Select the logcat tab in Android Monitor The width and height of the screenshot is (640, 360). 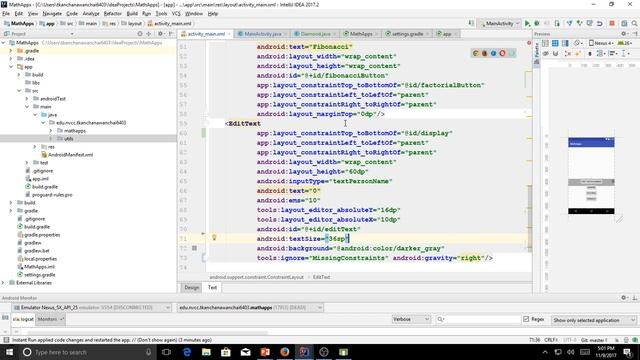(x=23, y=319)
